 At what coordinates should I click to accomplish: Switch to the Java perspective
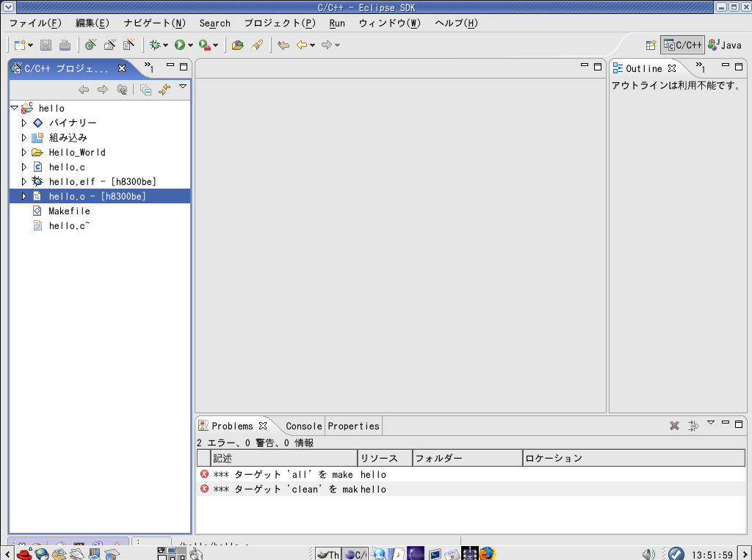click(725, 45)
